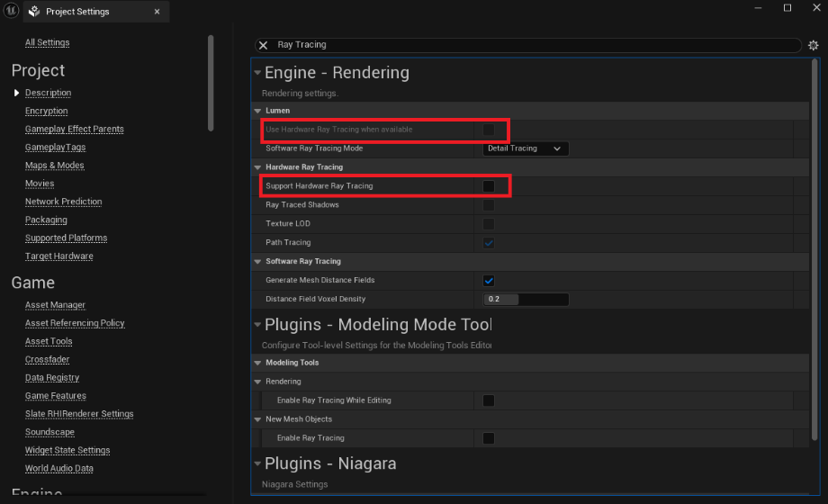Disable Generate Mesh Distance Fields checkbox

pos(489,281)
